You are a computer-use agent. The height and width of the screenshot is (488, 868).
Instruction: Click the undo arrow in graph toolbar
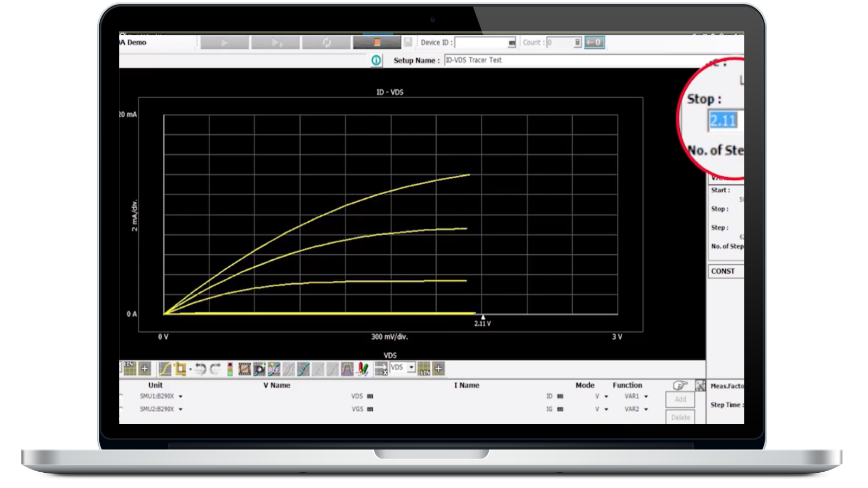point(200,369)
